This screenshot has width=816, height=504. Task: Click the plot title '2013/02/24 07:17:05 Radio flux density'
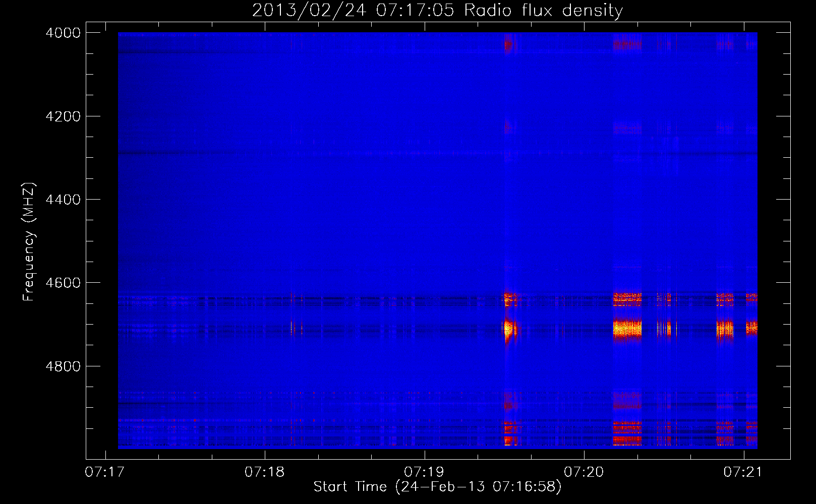[437, 10]
